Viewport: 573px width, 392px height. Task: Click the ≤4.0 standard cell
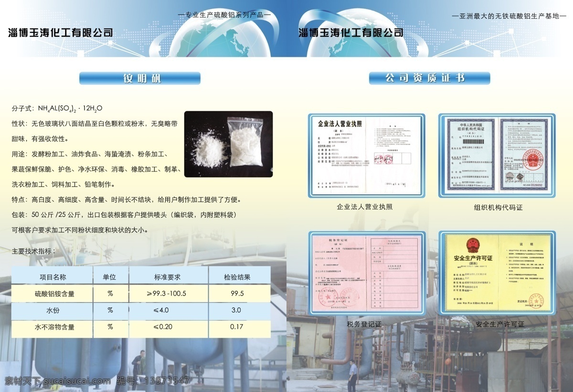point(161,310)
